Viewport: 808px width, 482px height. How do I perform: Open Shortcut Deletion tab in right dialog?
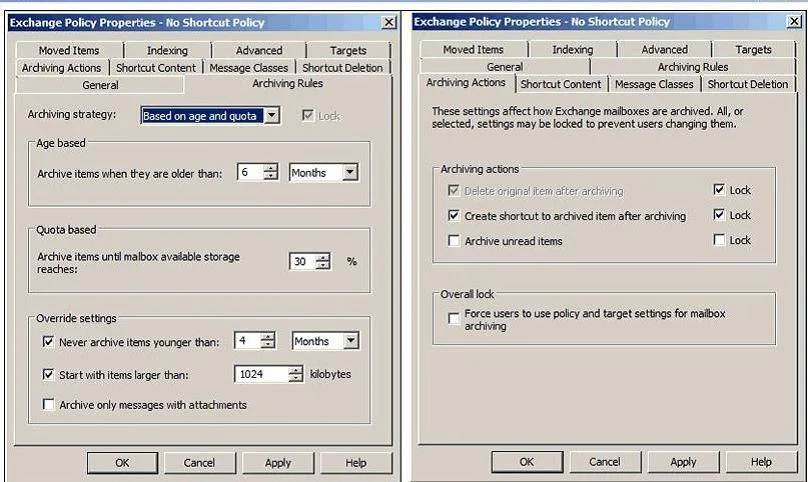coord(748,84)
